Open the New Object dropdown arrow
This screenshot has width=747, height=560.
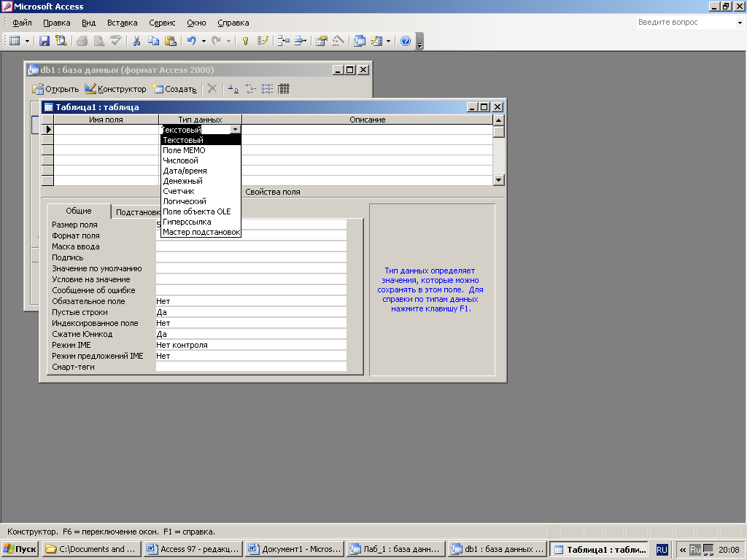click(388, 41)
